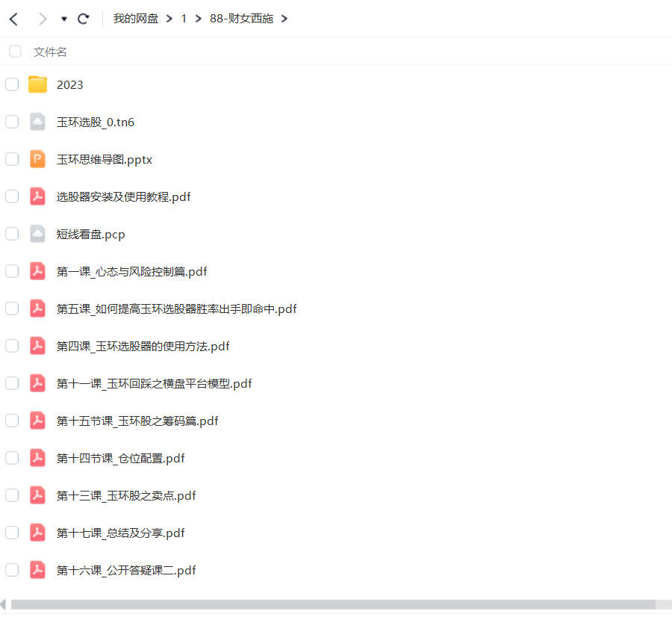Check the box for 第十七课_总结及分享.pdf
This screenshot has height=623, width=672.
12,532
